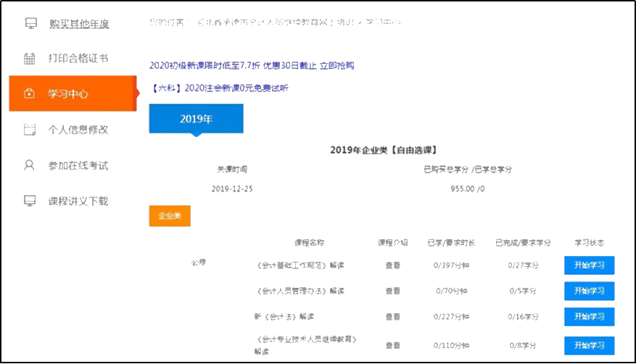Click the icon beside 个人信息修改
The height and width of the screenshot is (364, 636).
(x=30, y=130)
